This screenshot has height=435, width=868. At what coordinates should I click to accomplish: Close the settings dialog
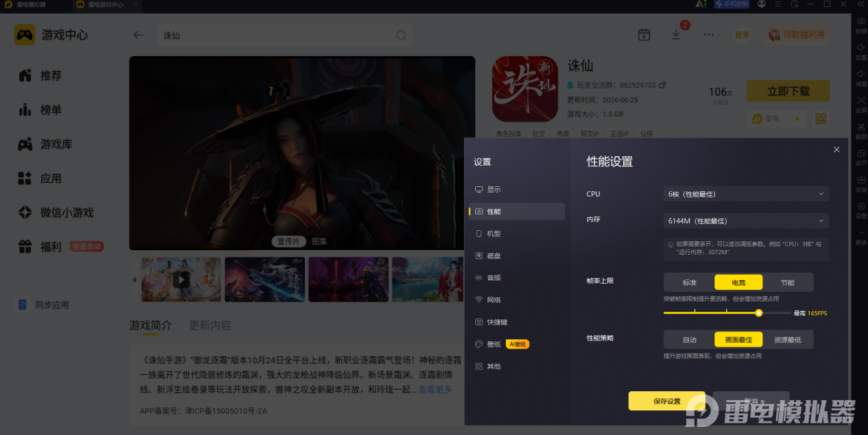point(836,149)
